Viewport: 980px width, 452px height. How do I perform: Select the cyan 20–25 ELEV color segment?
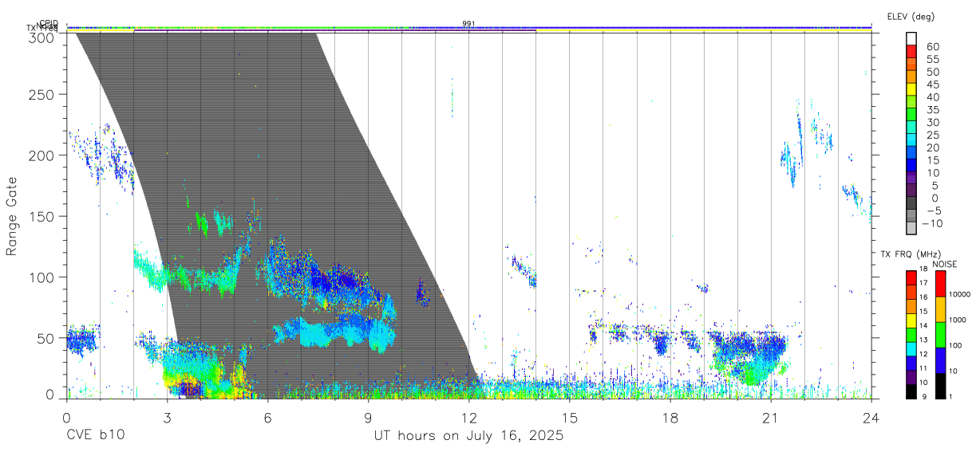911,140
